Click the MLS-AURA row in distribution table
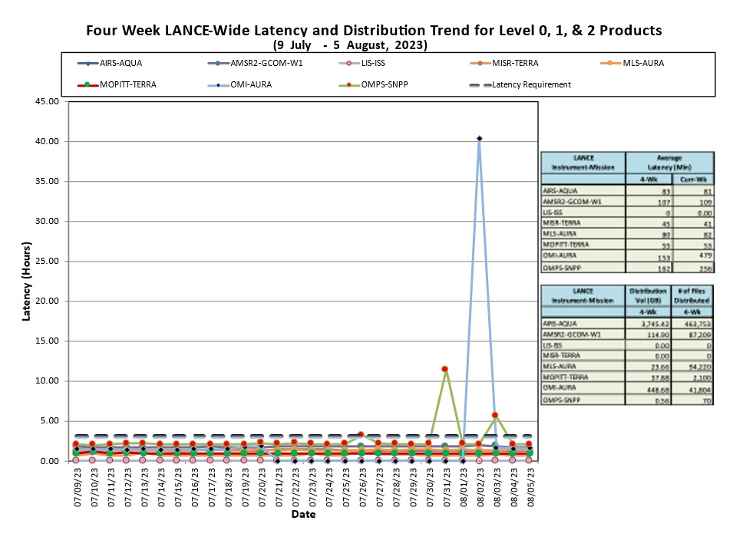Viewport: 756px width, 550px height. click(x=627, y=367)
